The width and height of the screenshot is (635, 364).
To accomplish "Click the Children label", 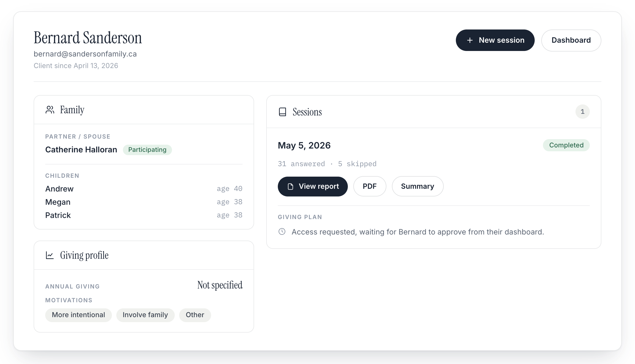I will point(62,176).
